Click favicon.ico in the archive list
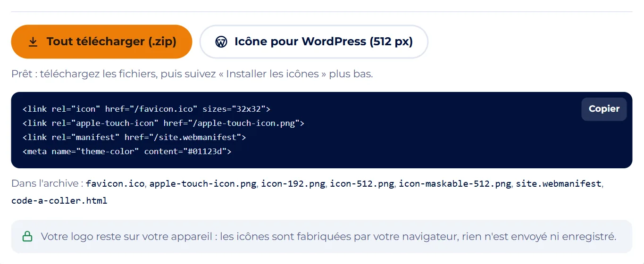 pyautogui.click(x=115, y=184)
